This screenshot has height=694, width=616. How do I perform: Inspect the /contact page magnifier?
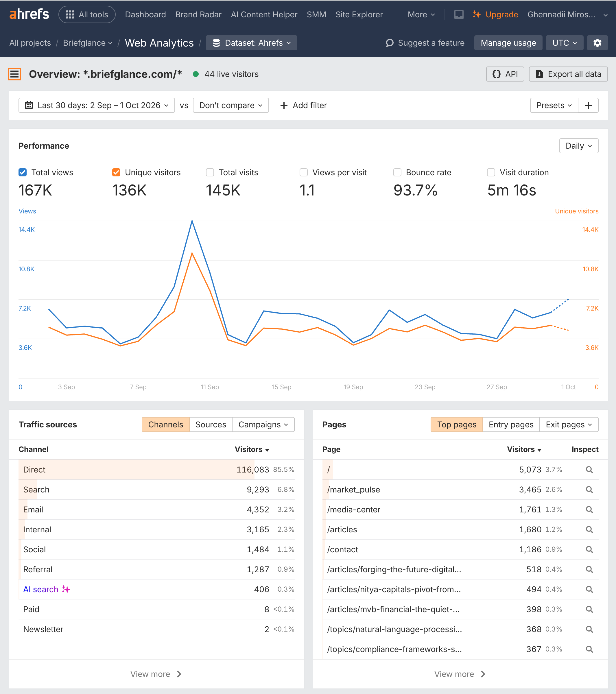[589, 549]
